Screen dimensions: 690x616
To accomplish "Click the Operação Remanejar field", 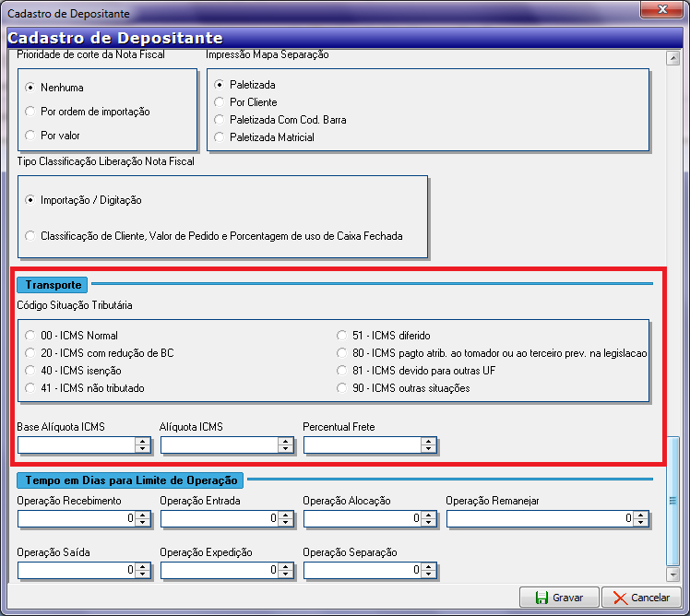I will click(541, 519).
